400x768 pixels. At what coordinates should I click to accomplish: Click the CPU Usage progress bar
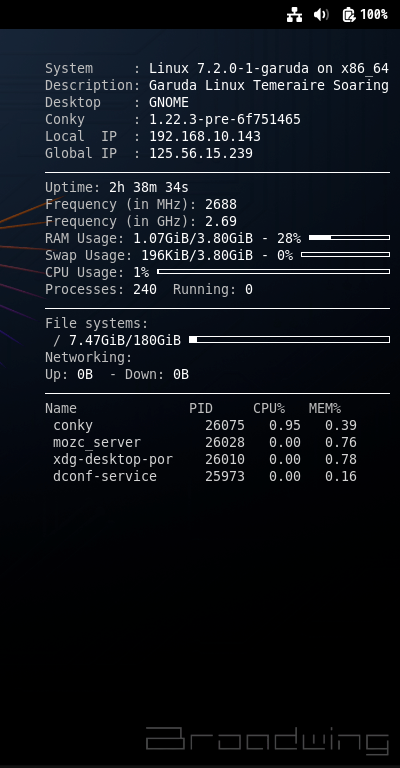point(274,271)
